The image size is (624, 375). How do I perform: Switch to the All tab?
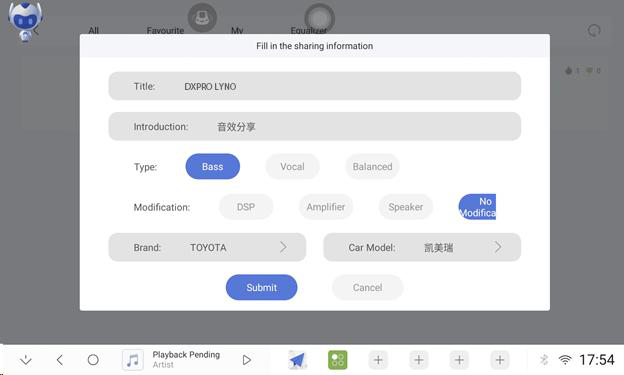point(94,31)
